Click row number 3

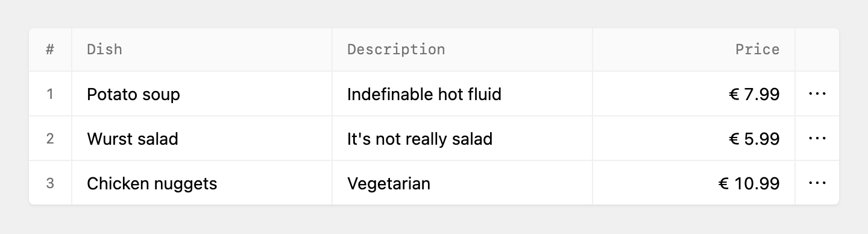[x=50, y=183]
